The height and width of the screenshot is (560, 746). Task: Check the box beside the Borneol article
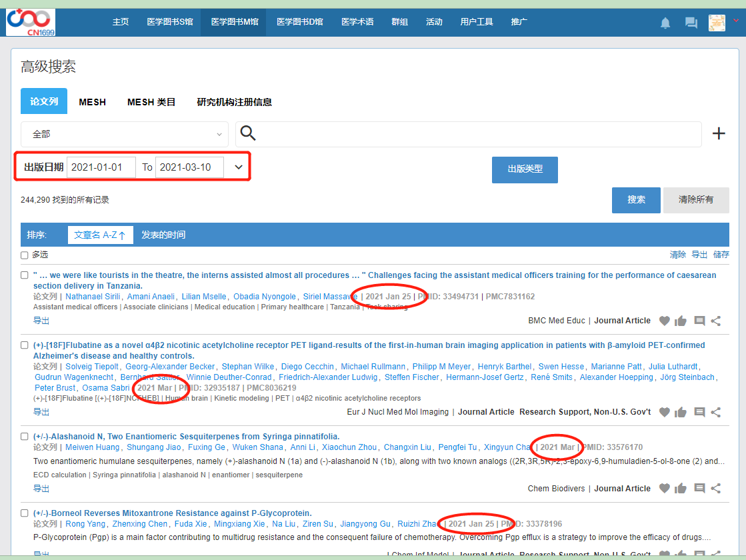point(25,513)
